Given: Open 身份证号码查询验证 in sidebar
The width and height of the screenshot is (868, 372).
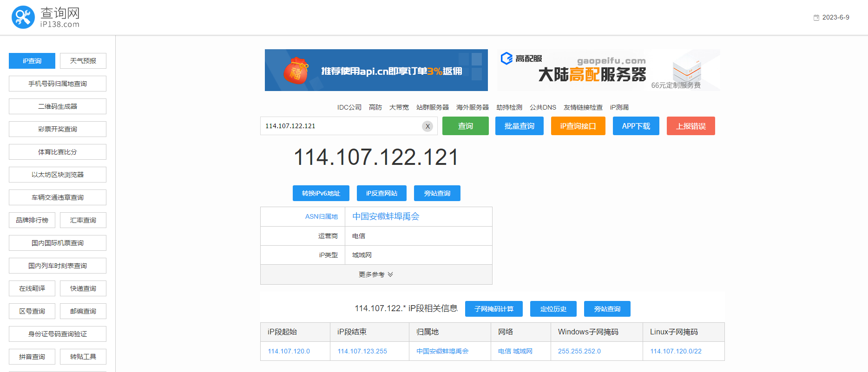Looking at the screenshot, I should [58, 334].
